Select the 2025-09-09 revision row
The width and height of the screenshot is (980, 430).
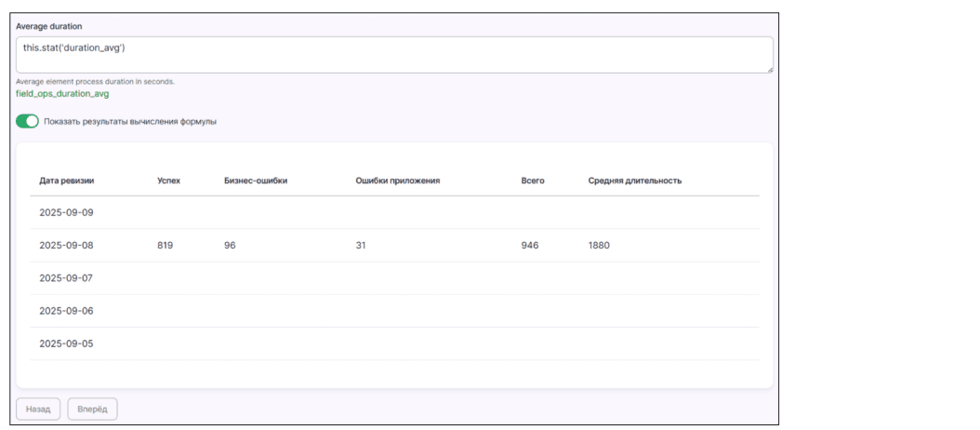pos(66,212)
